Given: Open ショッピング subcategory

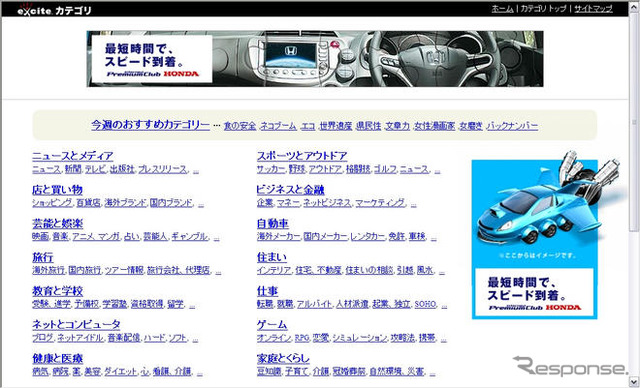Looking at the screenshot, I should 52,203.
